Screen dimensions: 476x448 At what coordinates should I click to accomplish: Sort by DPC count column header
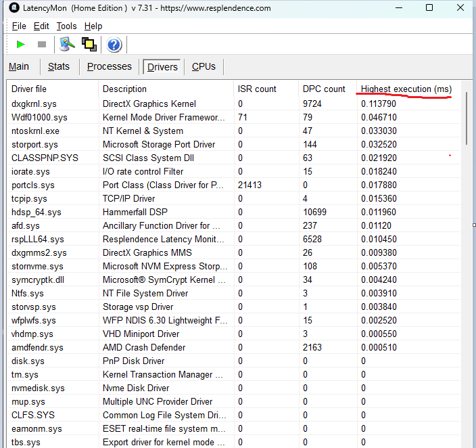tap(324, 89)
